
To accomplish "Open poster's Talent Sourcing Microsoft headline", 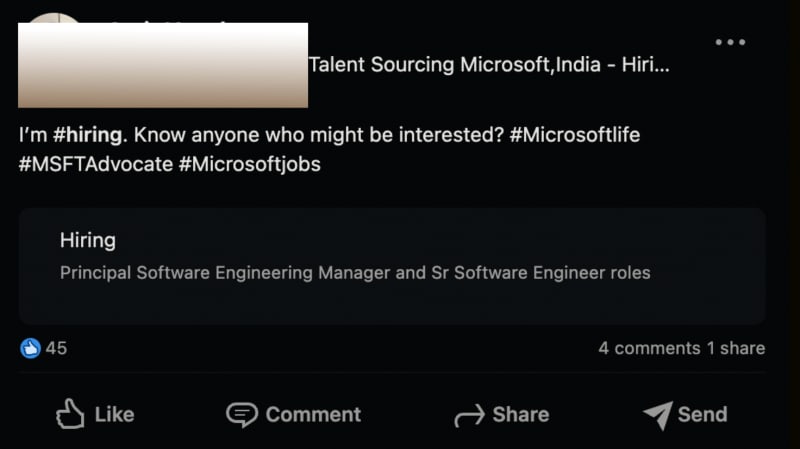I will (489, 65).
